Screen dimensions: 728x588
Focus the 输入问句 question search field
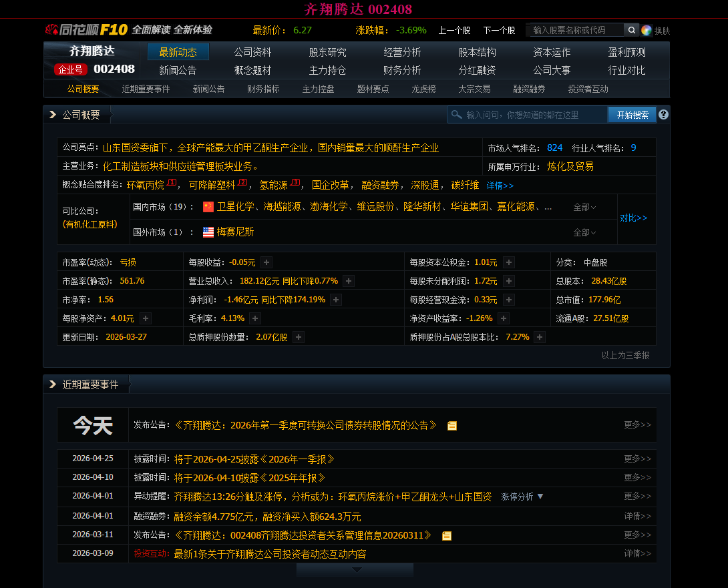528,115
